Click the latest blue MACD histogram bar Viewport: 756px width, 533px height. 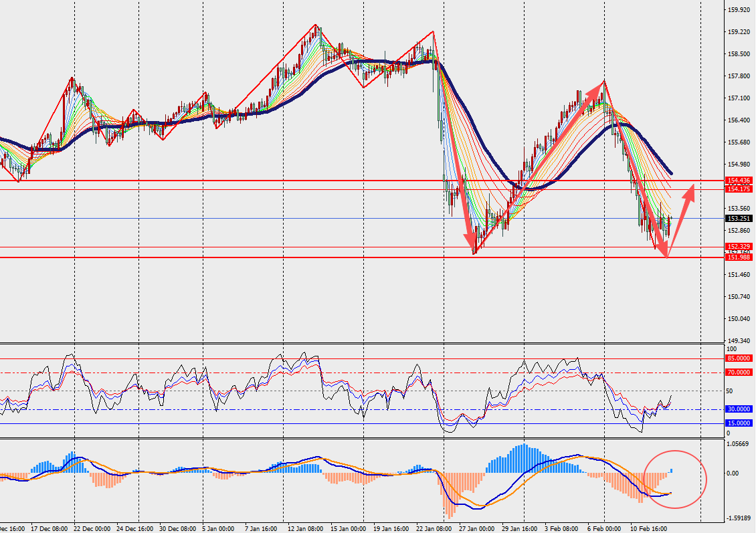[671, 471]
